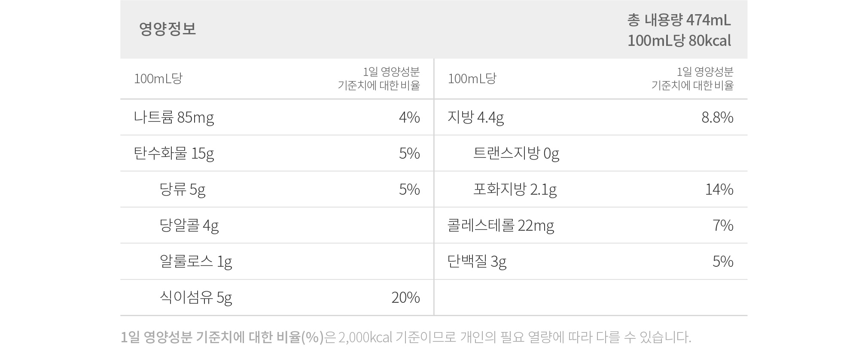
Task: Click the 7% cholesterol percentage value
Action: [x=723, y=226]
